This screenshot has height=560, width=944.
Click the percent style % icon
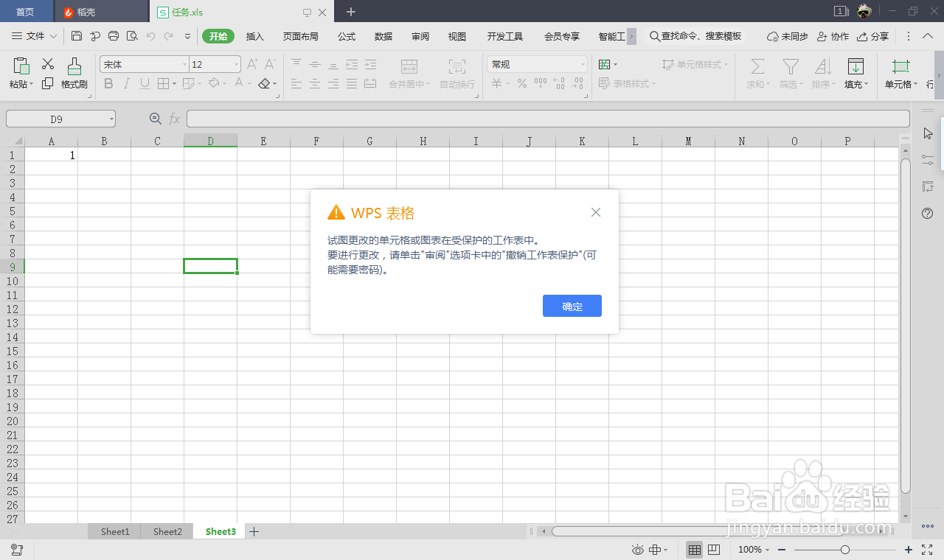pos(521,84)
